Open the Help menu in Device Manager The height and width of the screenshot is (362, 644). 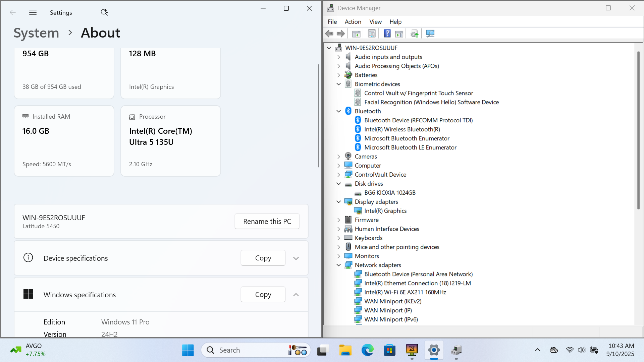[x=395, y=22]
